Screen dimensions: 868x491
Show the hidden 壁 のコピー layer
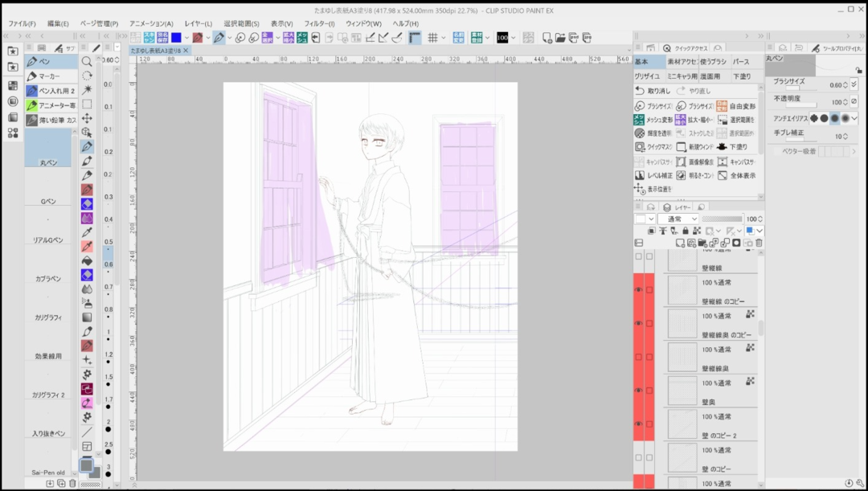[x=639, y=457]
